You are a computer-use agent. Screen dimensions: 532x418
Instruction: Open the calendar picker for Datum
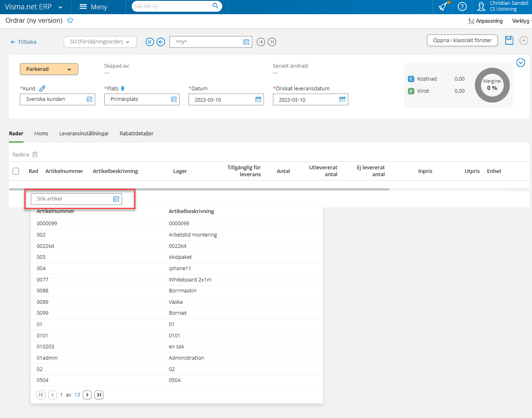click(258, 99)
